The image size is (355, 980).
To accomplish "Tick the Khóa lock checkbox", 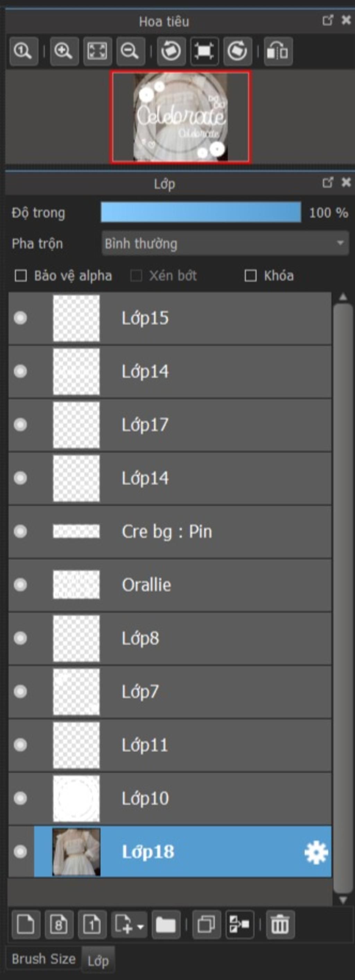I will click(250, 276).
